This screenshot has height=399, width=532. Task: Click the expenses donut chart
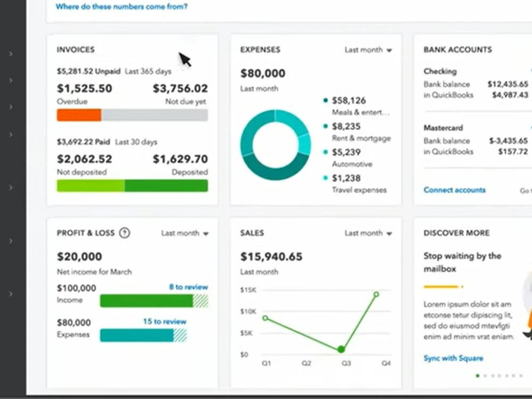[x=276, y=145]
